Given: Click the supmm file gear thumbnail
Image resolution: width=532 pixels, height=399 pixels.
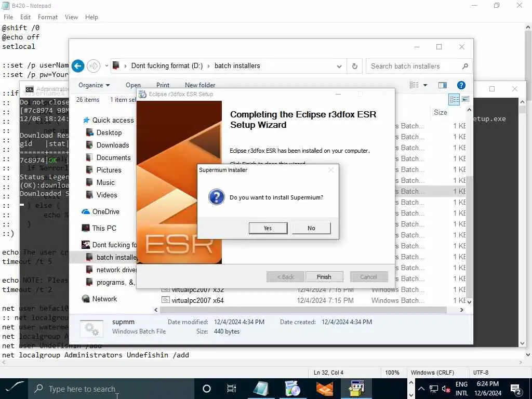Looking at the screenshot, I should tap(91, 328).
